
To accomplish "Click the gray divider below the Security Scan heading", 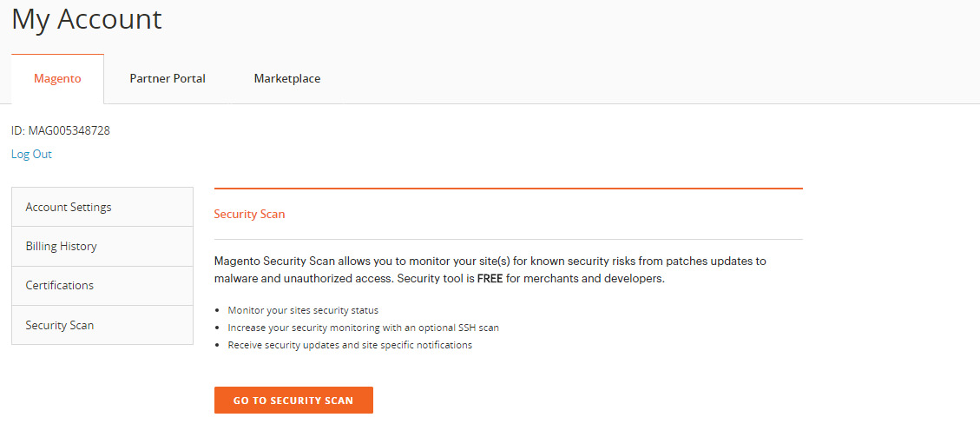I will coord(508,239).
